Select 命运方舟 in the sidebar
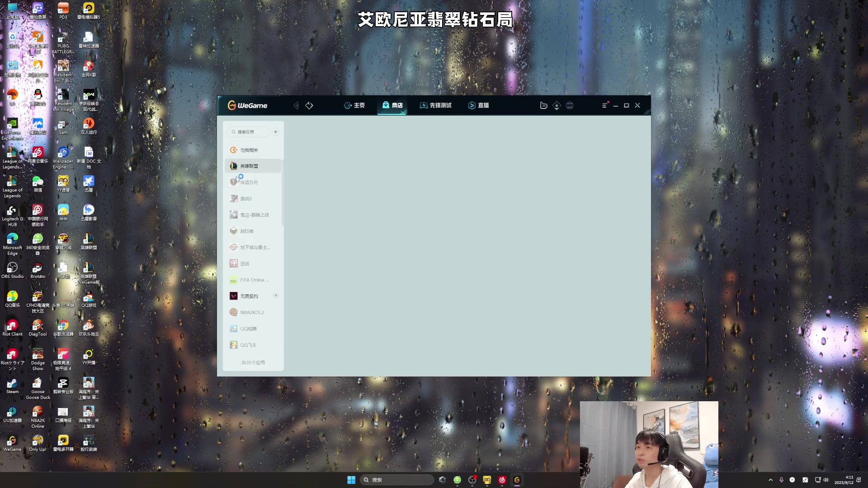 253,182
